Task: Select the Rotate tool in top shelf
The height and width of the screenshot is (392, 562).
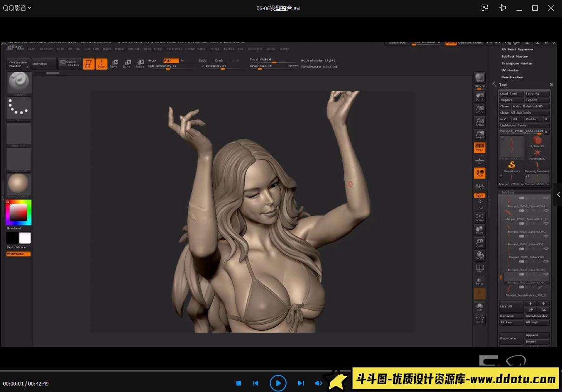Action: pyautogui.click(x=139, y=64)
